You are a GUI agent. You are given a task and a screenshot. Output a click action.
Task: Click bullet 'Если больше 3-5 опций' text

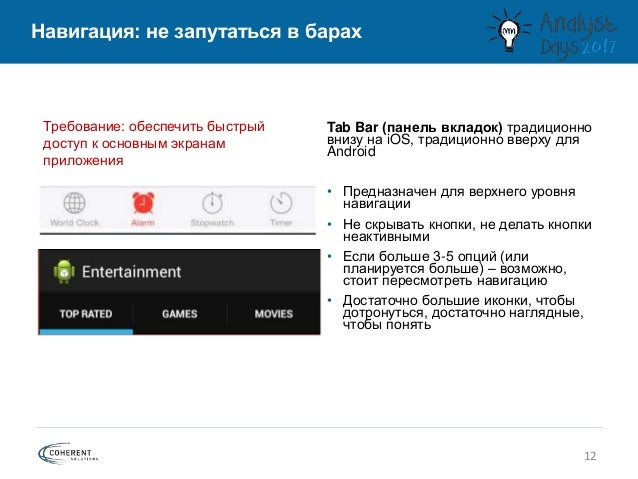(455, 269)
